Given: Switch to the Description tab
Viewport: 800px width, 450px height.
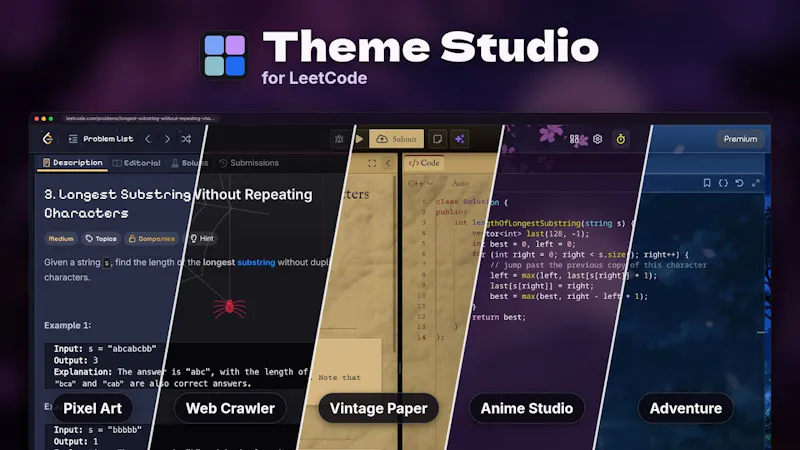Looking at the screenshot, I should point(72,163).
